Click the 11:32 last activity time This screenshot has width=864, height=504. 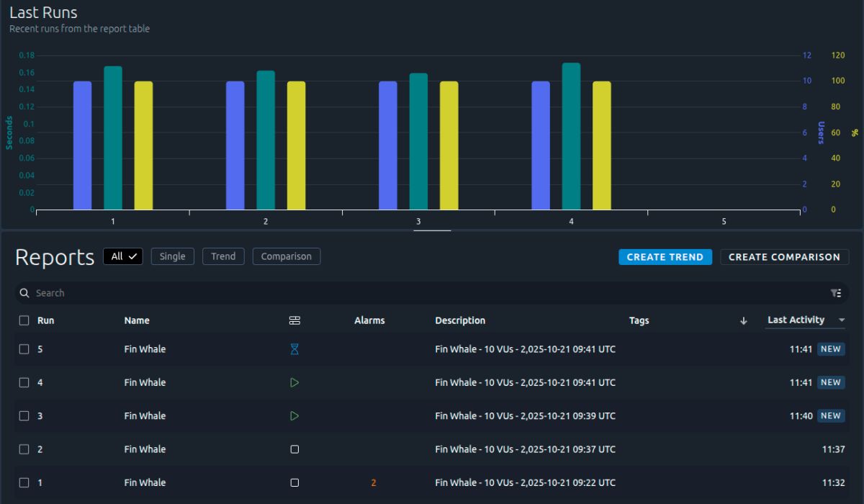[833, 482]
